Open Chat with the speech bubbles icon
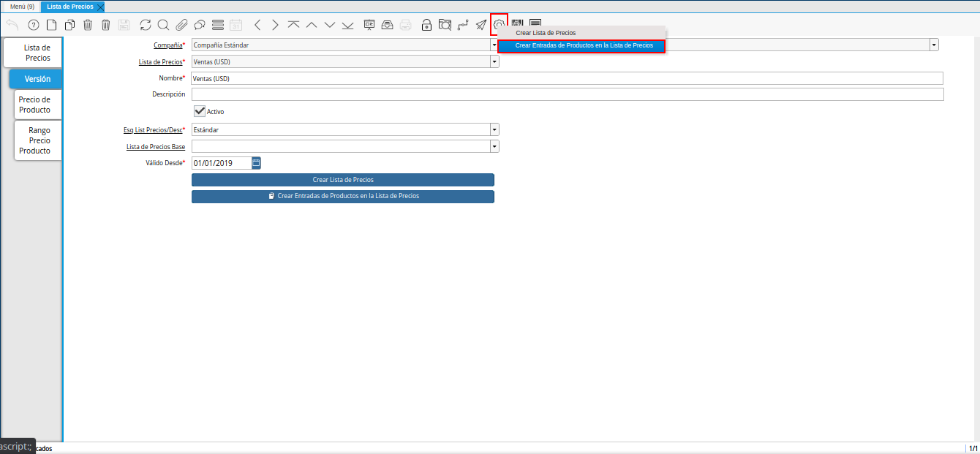The width and height of the screenshot is (980, 454). (199, 25)
